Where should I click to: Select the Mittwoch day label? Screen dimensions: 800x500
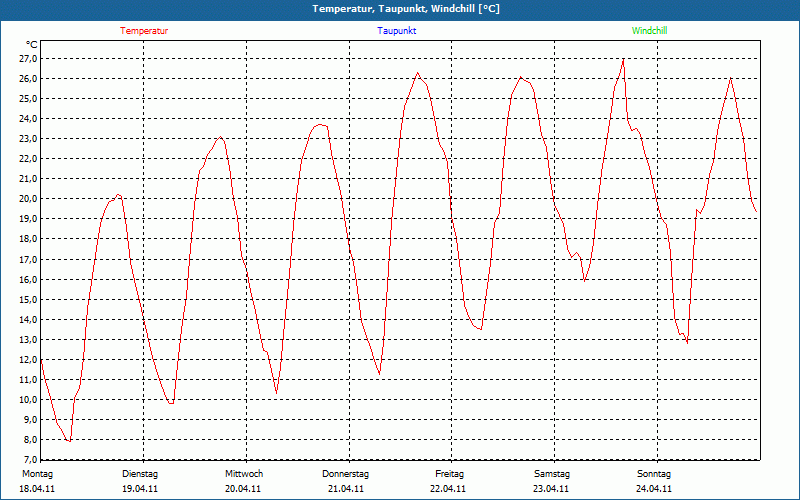244,474
